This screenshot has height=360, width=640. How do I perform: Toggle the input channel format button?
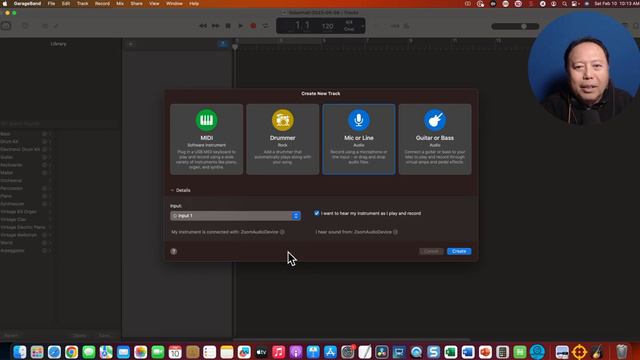(x=175, y=216)
